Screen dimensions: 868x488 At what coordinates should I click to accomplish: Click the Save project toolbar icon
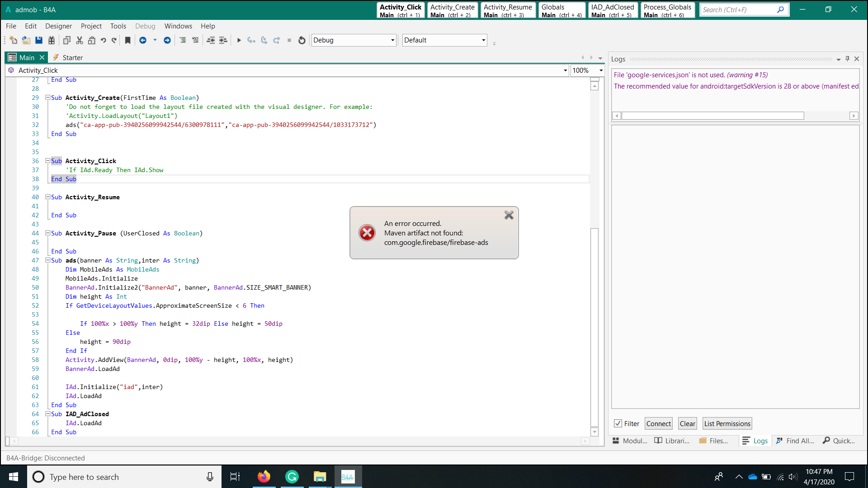click(39, 40)
